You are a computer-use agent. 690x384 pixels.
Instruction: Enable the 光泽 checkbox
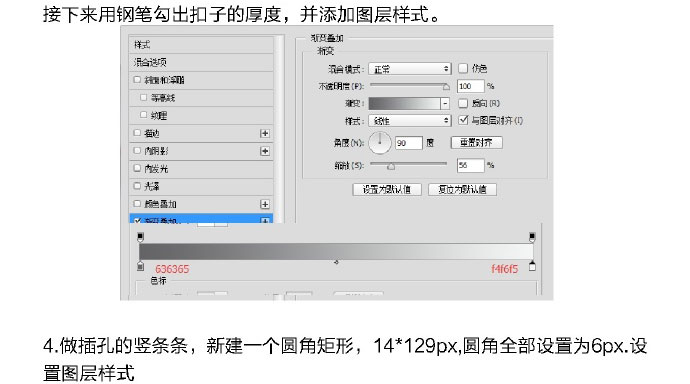coord(137,186)
